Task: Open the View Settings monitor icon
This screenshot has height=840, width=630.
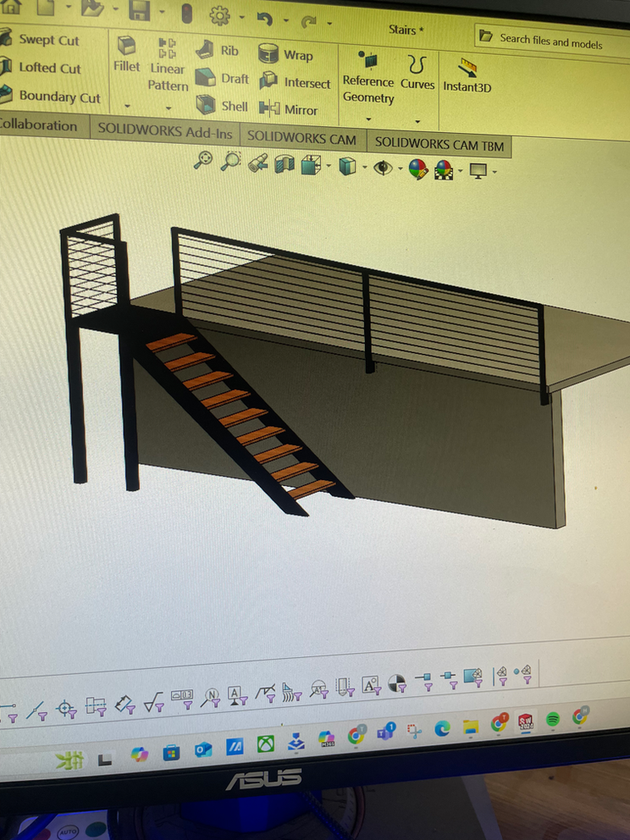Action: pyautogui.click(x=478, y=171)
